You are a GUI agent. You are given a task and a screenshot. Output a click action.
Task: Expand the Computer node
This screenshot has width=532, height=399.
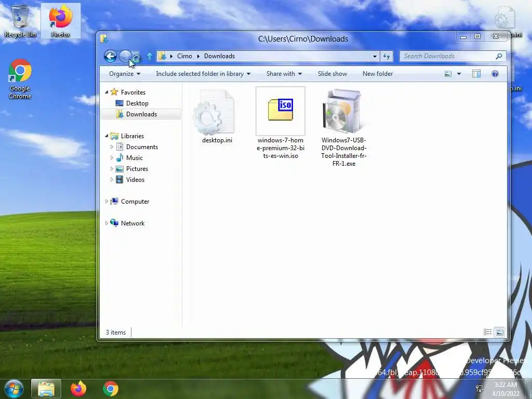107,201
